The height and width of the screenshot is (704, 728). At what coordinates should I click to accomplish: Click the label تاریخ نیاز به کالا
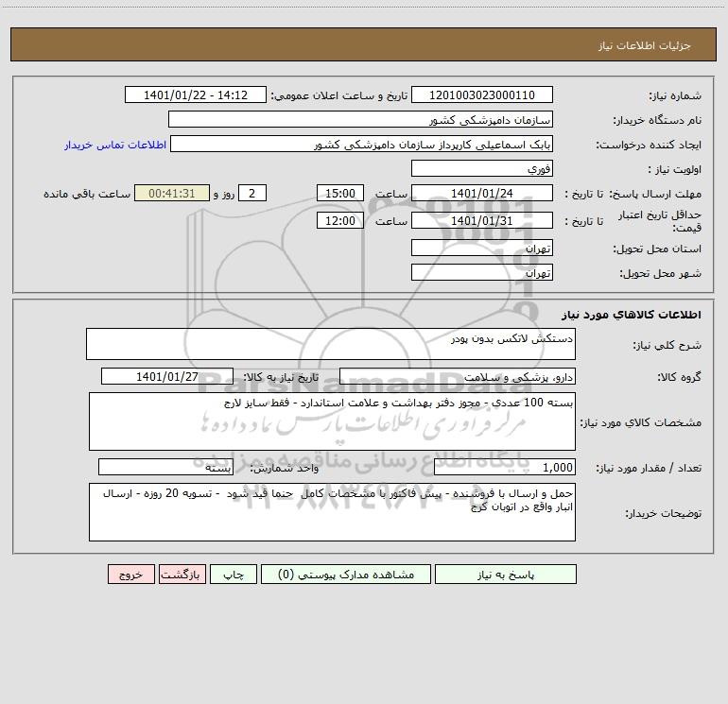(x=282, y=377)
